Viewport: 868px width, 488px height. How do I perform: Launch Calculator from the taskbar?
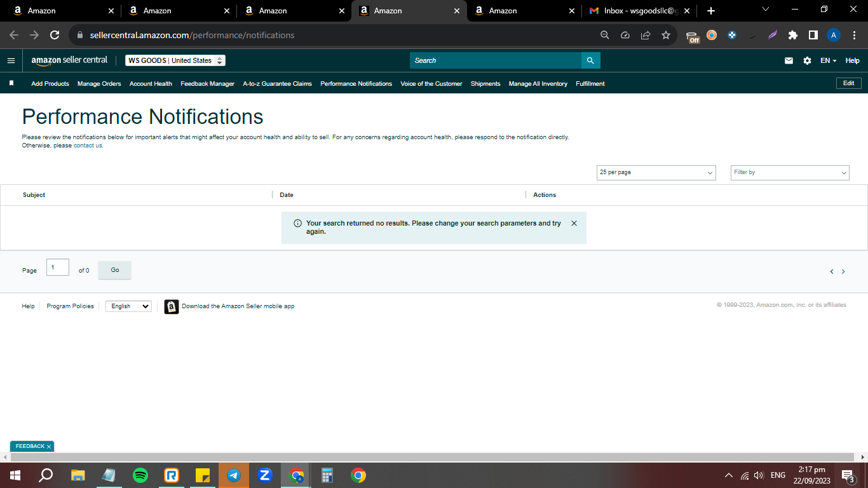(327, 475)
